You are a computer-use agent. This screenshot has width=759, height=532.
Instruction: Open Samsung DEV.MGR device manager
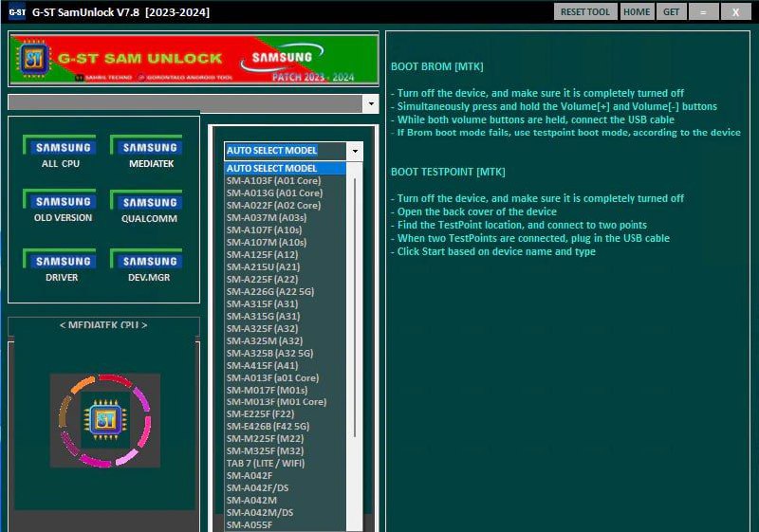[148, 266]
